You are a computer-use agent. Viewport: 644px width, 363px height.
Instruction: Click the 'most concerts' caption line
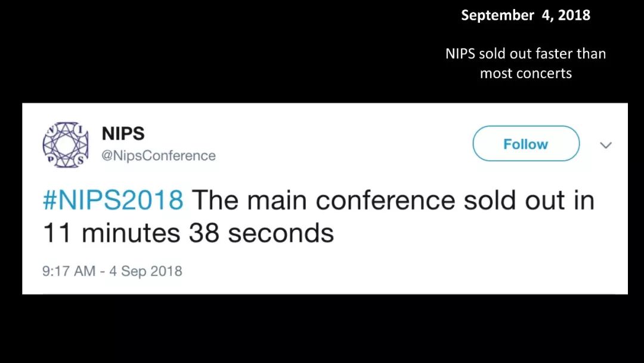pyautogui.click(x=525, y=73)
